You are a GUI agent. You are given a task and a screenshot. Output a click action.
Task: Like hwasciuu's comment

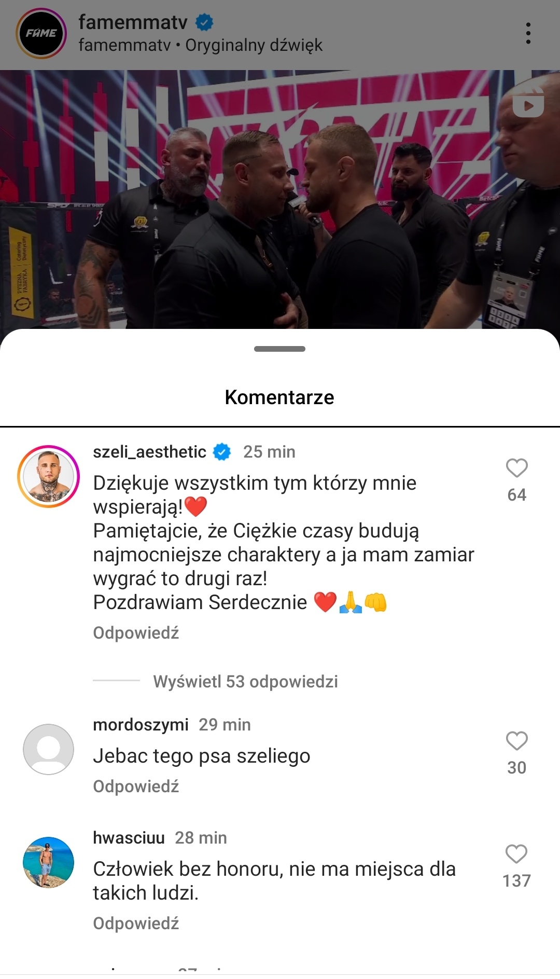(516, 854)
